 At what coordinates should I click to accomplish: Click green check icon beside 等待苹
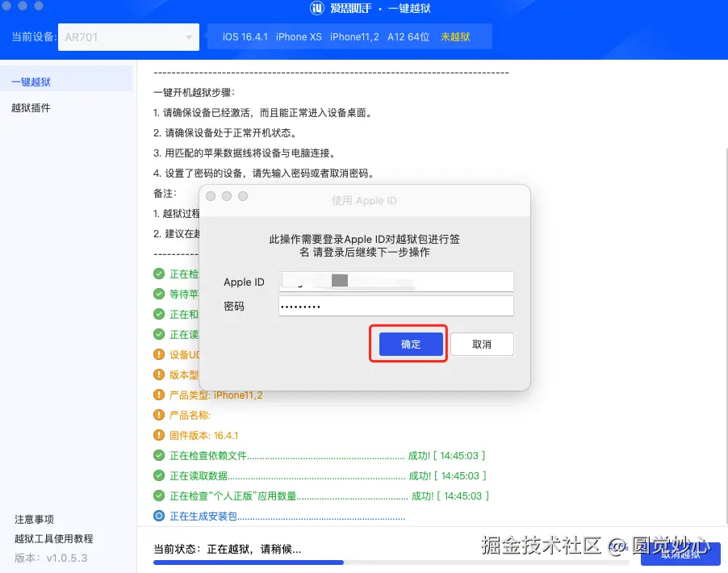coord(159,294)
